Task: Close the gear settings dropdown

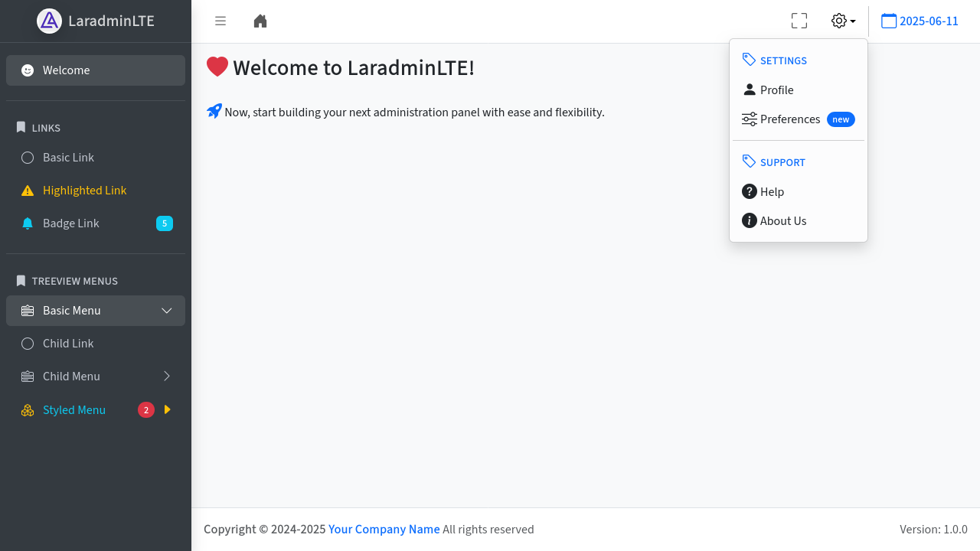Action: point(843,21)
